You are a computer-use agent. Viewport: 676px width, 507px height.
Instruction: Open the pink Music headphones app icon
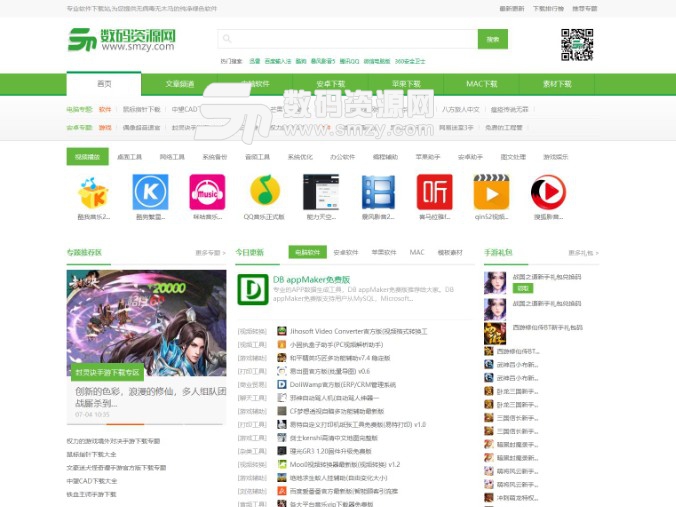(x=207, y=192)
